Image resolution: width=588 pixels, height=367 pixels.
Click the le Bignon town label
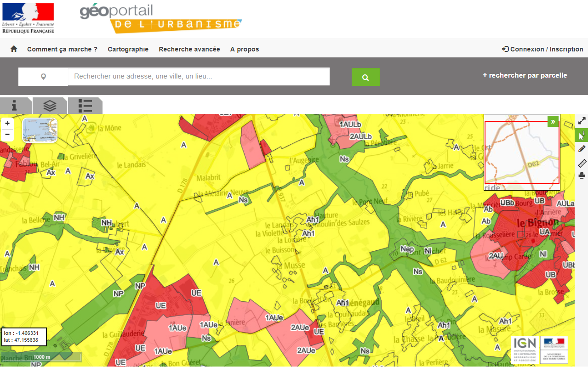pos(537,223)
